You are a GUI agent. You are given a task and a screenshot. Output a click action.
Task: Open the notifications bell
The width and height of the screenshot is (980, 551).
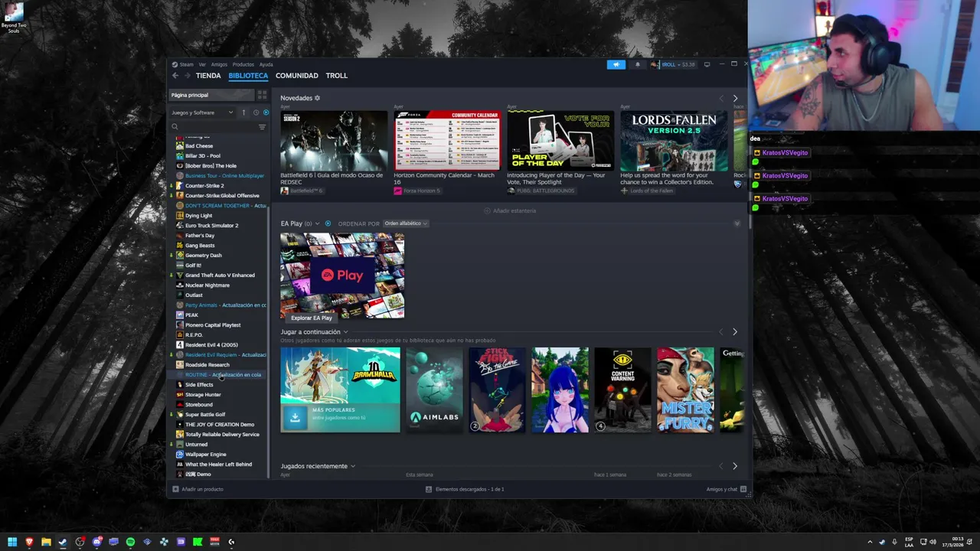click(637, 64)
